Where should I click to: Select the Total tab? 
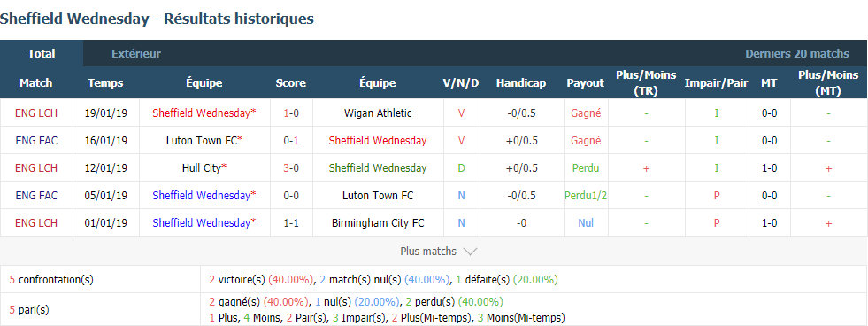(x=42, y=54)
